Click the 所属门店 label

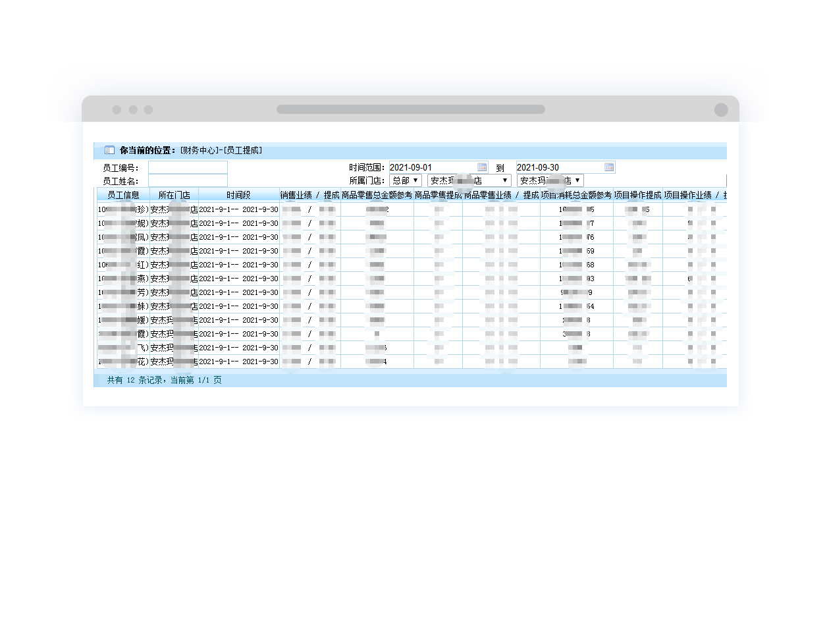coord(366,180)
